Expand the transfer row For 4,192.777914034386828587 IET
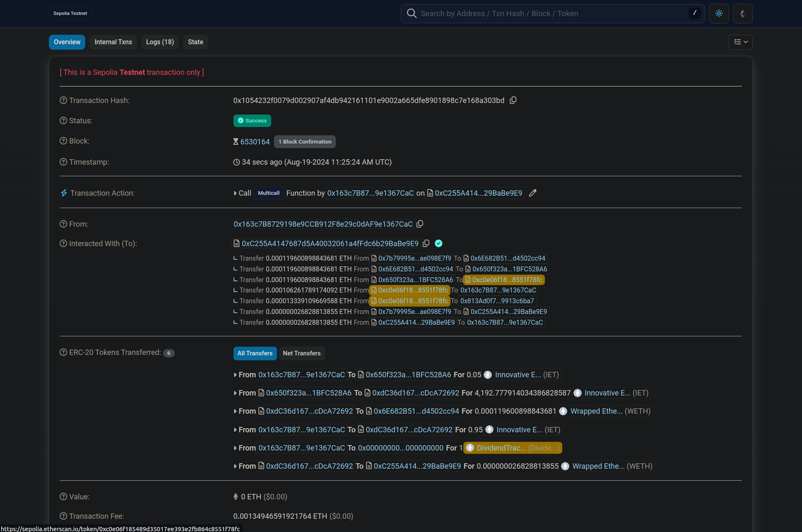 [x=235, y=393]
